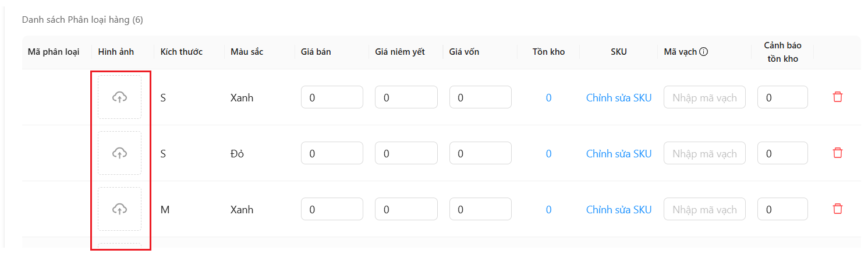Delete the M Xanh variant row
The width and height of the screenshot is (868, 257).
tap(838, 209)
